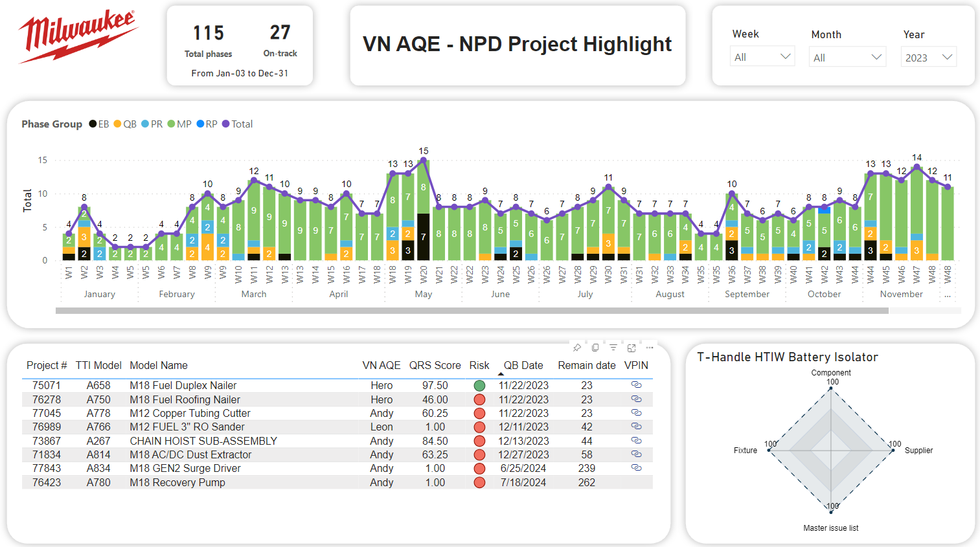Click the September month axis label

click(x=747, y=294)
